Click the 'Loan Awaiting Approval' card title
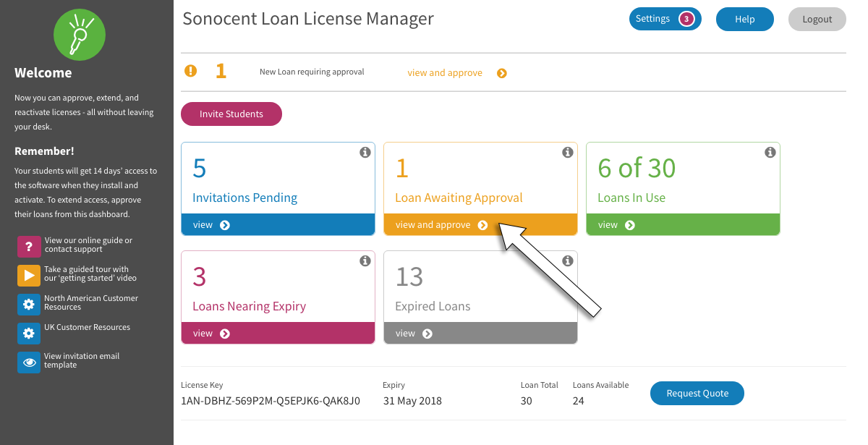The image size is (868, 445). (x=459, y=198)
